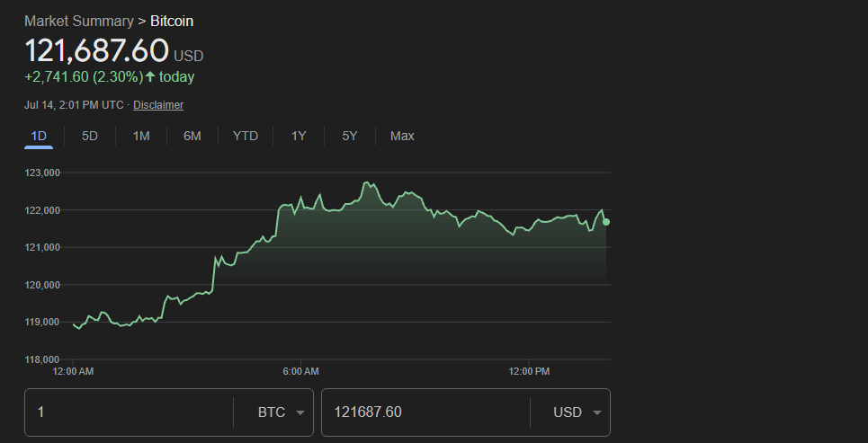The height and width of the screenshot is (443, 868).
Task: Click the Jul 14, 2:01 PM UTC timestamp
Action: click(74, 105)
